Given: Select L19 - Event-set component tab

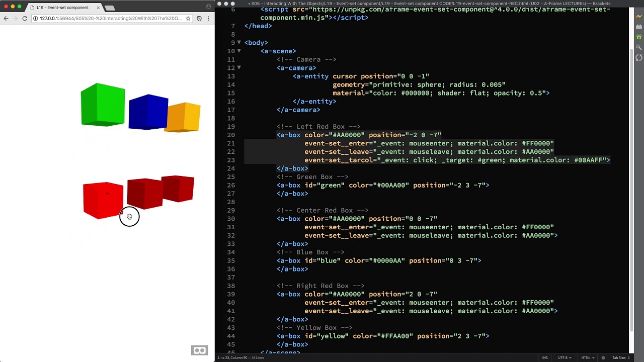Looking at the screenshot, I should click(x=62, y=8).
